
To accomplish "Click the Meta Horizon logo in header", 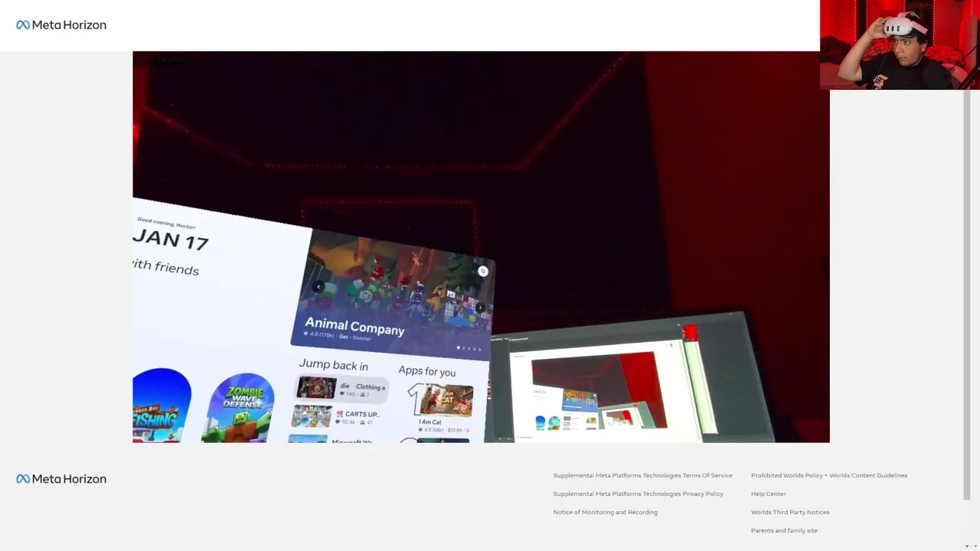I will tap(61, 25).
